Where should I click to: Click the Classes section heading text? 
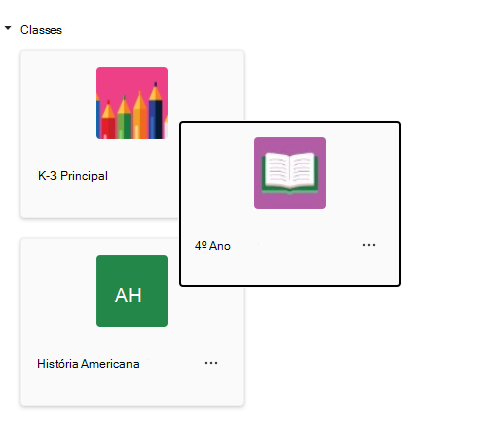pos(41,30)
